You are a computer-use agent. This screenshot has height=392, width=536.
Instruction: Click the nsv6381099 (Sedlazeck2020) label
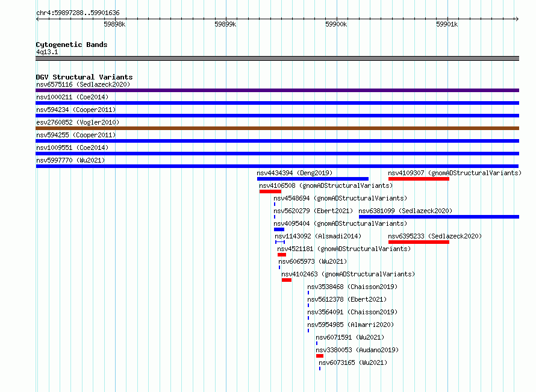point(405,211)
